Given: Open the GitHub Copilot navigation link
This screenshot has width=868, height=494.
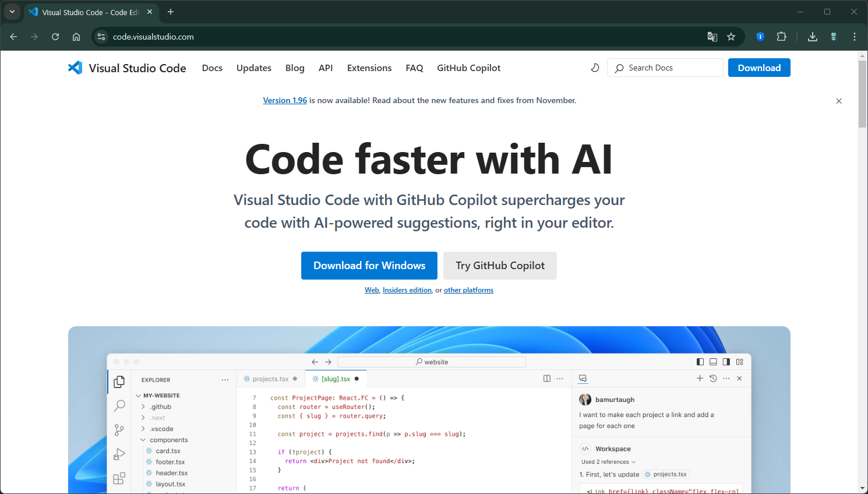Looking at the screenshot, I should tap(469, 68).
